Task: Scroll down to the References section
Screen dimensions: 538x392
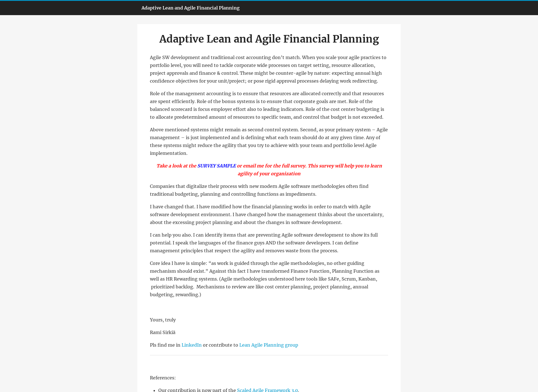Action: pyautogui.click(x=163, y=378)
